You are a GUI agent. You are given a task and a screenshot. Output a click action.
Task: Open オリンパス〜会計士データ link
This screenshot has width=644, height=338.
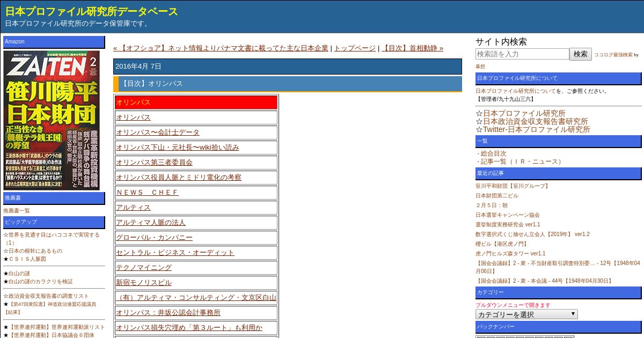tap(158, 133)
